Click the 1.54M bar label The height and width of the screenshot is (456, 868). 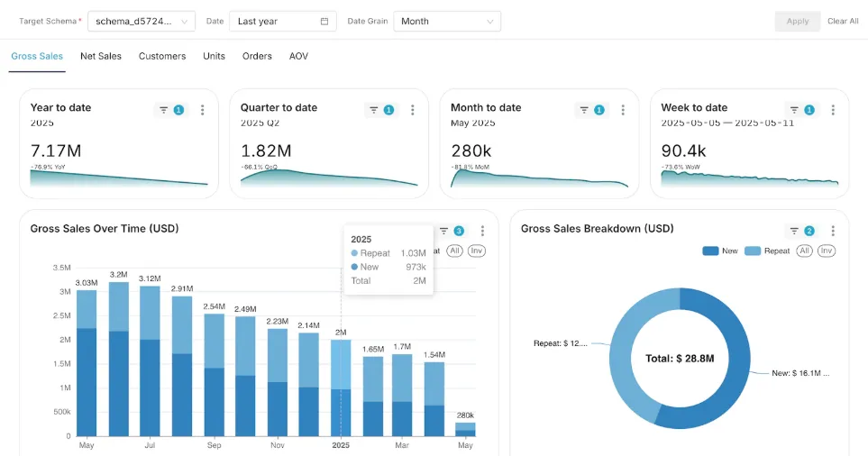click(434, 355)
